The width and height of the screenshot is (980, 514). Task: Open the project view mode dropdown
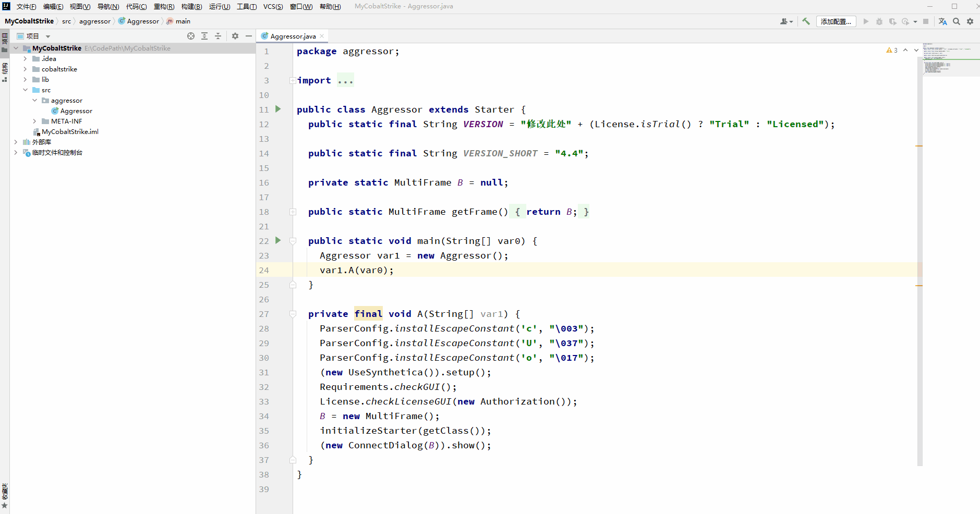tap(48, 36)
